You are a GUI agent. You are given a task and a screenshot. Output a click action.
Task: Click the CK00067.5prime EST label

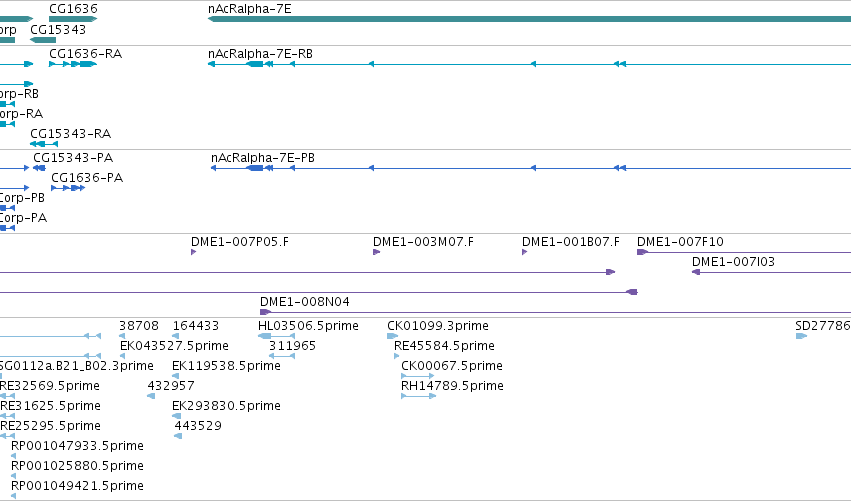[452, 366]
